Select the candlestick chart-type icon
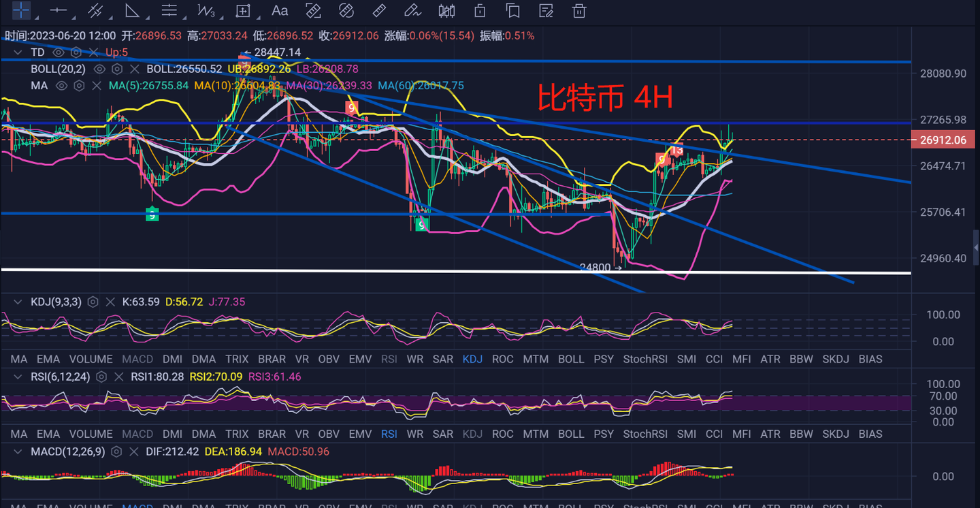 (446, 10)
